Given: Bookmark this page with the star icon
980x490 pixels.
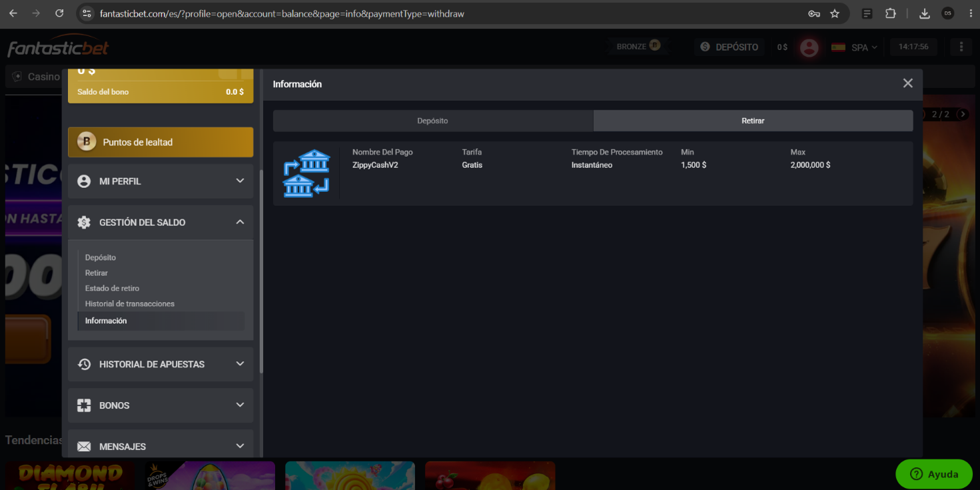Looking at the screenshot, I should coord(835,13).
